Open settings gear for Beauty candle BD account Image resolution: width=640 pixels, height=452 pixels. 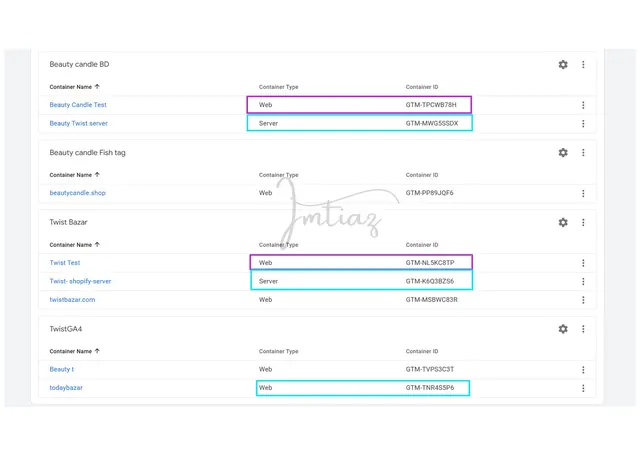(x=563, y=65)
